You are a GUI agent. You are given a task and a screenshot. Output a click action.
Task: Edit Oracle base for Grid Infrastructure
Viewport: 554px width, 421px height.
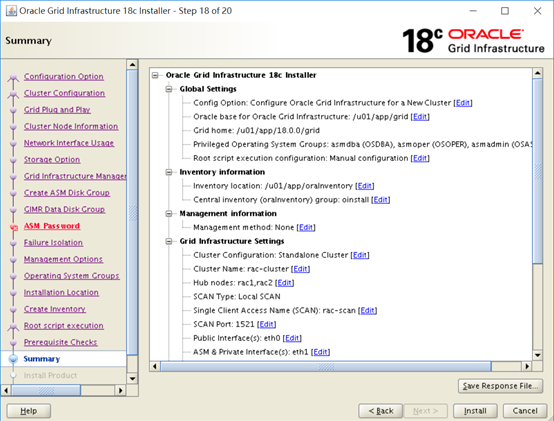pyautogui.click(x=420, y=117)
